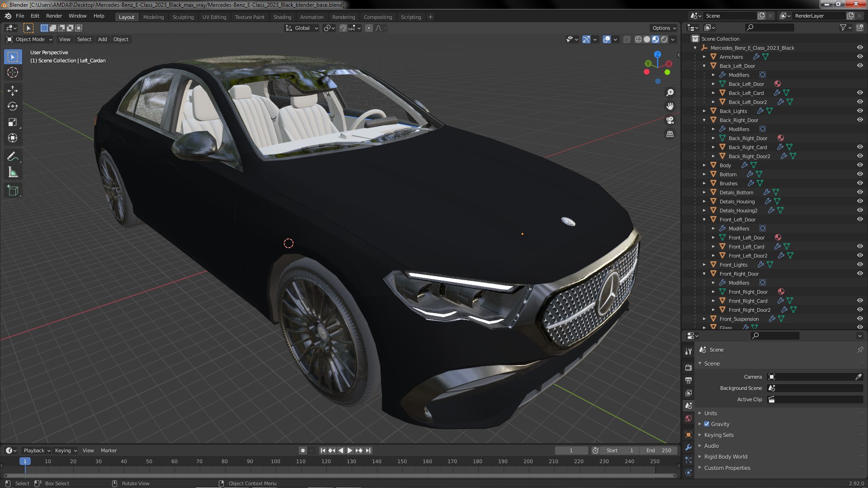Open the File menu
Image resolution: width=868 pixels, height=488 pixels.
pos(20,16)
